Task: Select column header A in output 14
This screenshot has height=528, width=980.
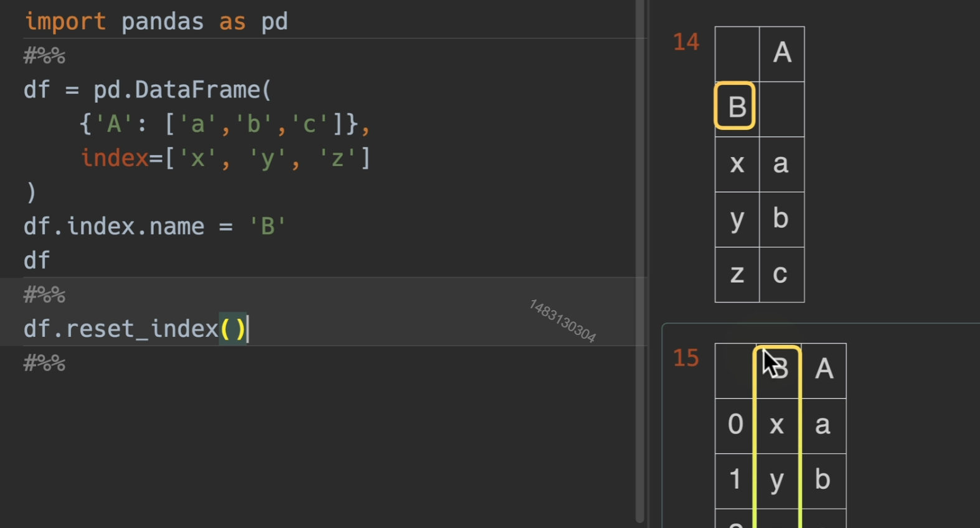Action: (x=782, y=54)
